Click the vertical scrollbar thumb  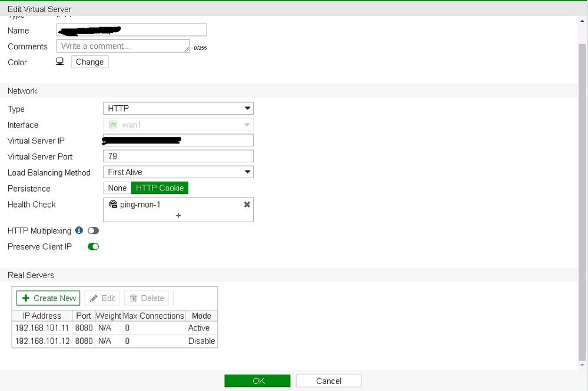coord(582,202)
